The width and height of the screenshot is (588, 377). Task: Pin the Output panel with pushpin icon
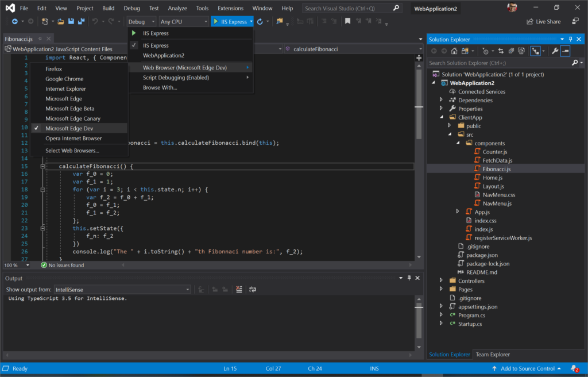409,278
